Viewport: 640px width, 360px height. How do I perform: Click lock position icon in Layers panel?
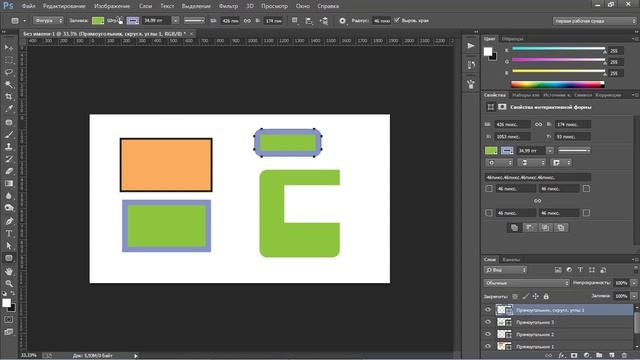pos(536,296)
